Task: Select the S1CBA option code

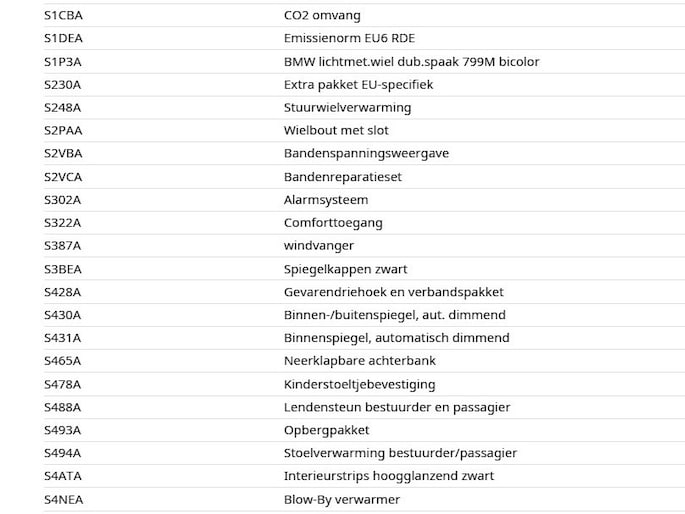Action: (x=63, y=15)
